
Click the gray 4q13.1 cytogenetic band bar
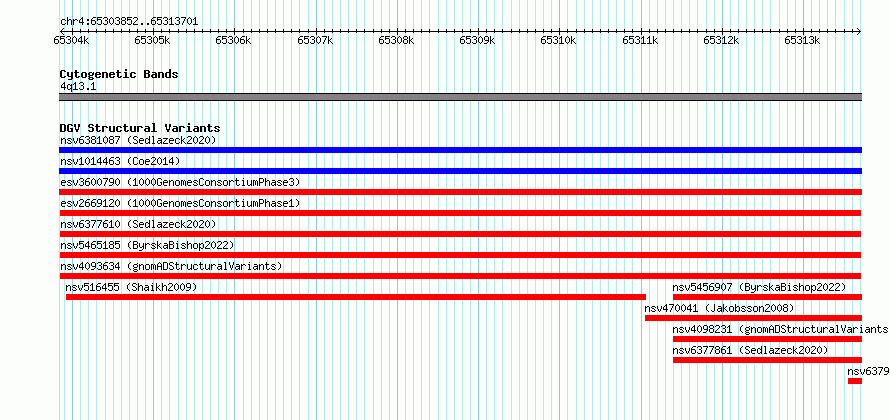pos(460,97)
